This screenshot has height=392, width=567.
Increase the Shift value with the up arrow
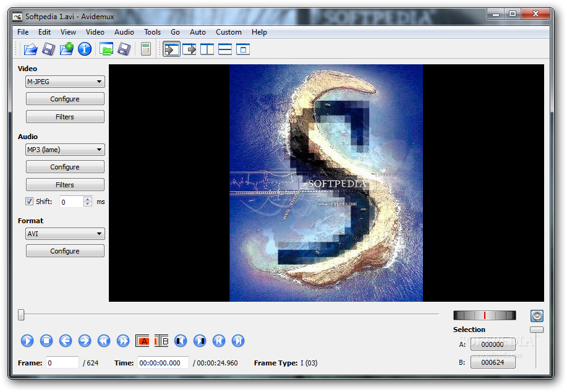click(x=88, y=199)
